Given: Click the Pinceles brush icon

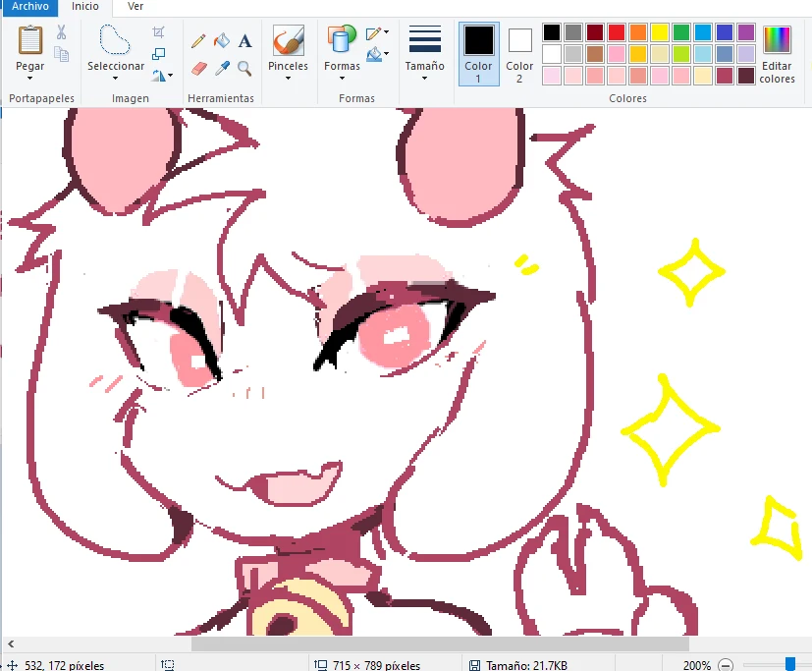Looking at the screenshot, I should pyautogui.click(x=289, y=40).
